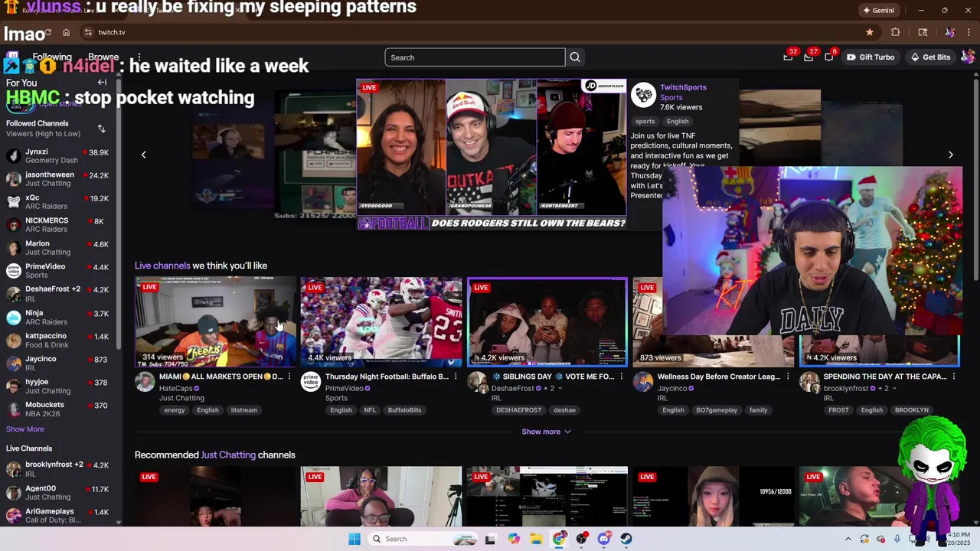This screenshot has height=551, width=980.
Task: Expand 'Show more' live channels
Action: point(546,432)
